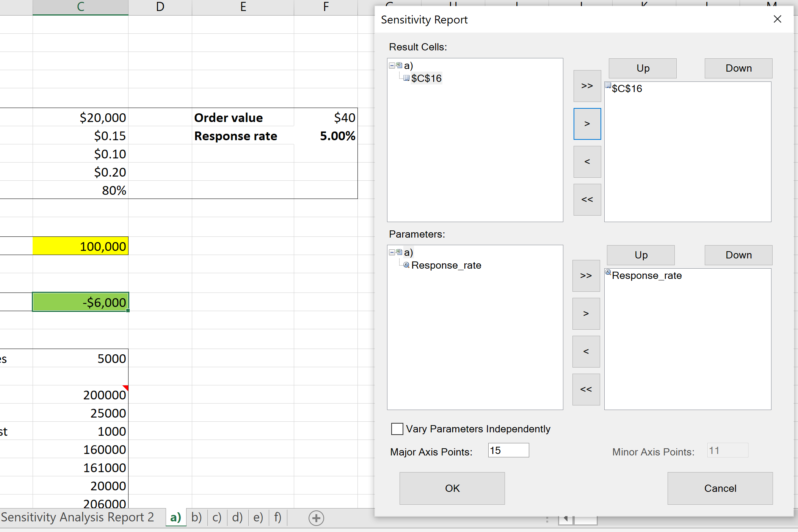Clear all result cells with the << button

(x=587, y=200)
